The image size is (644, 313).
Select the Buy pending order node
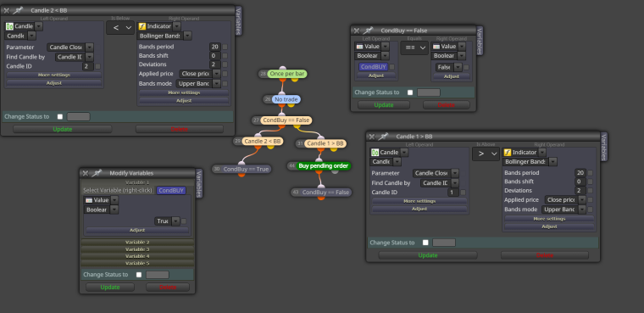pos(324,166)
